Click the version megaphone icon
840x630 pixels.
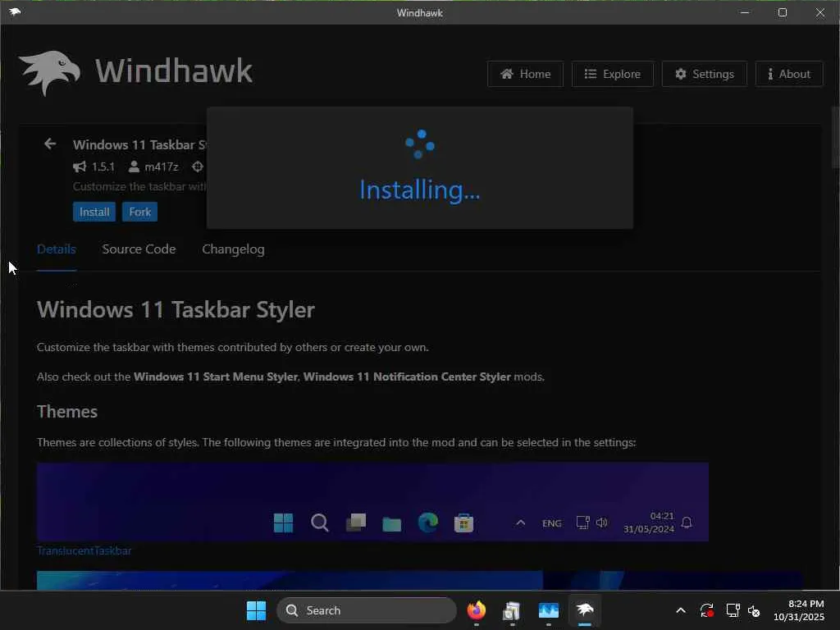(x=80, y=167)
